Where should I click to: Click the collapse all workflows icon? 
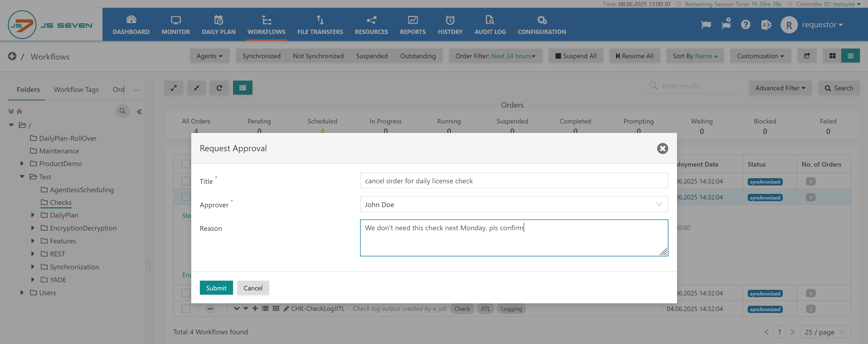[196, 88]
